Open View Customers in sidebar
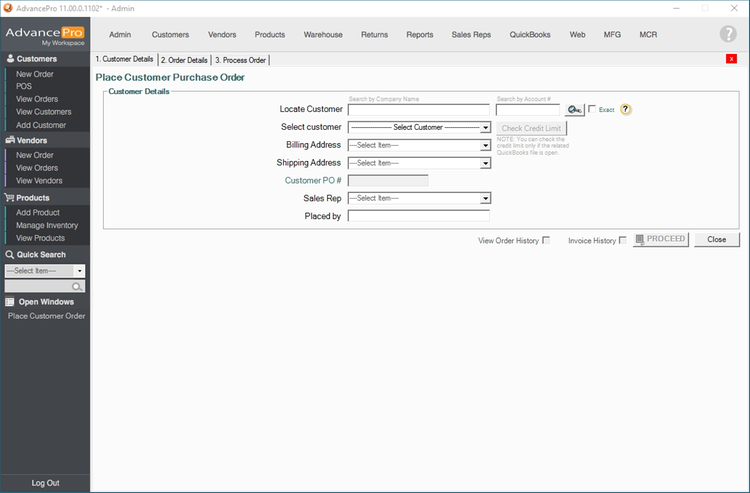Screen dimensions: 750x493 click(44, 111)
